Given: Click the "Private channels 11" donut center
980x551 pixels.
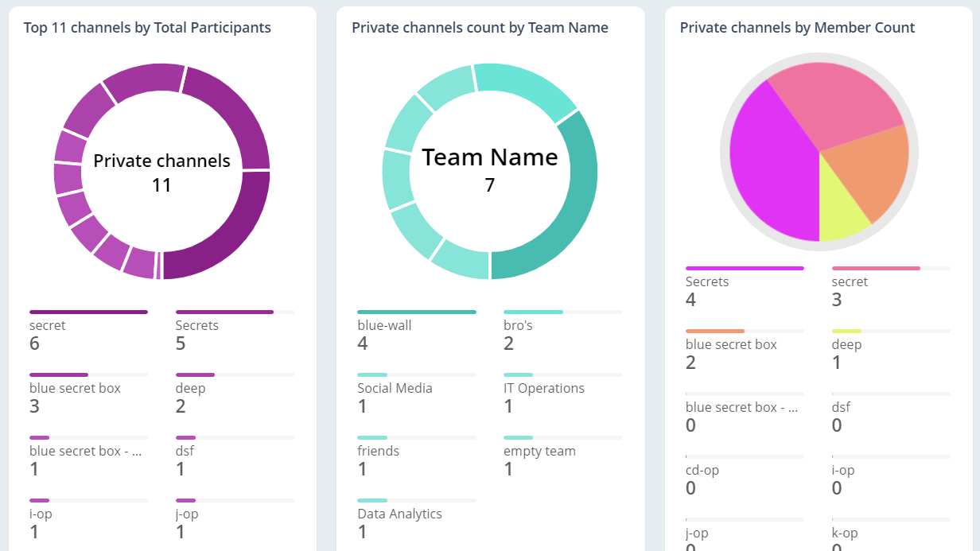Looking at the screenshot, I should tap(161, 171).
